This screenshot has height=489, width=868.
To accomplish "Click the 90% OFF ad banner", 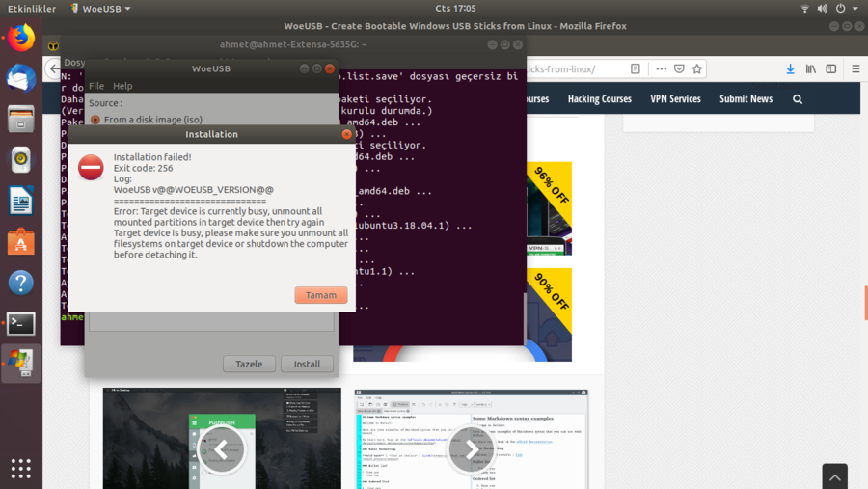I will point(549,314).
